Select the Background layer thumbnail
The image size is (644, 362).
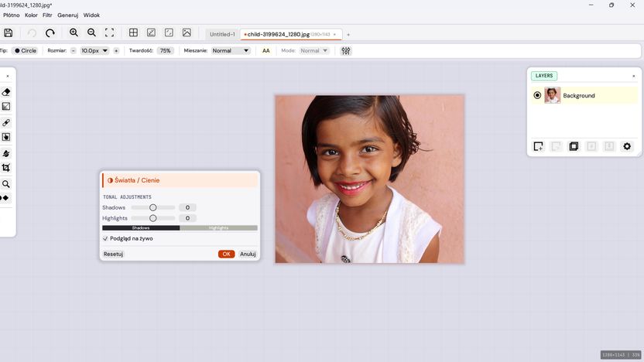click(x=553, y=95)
